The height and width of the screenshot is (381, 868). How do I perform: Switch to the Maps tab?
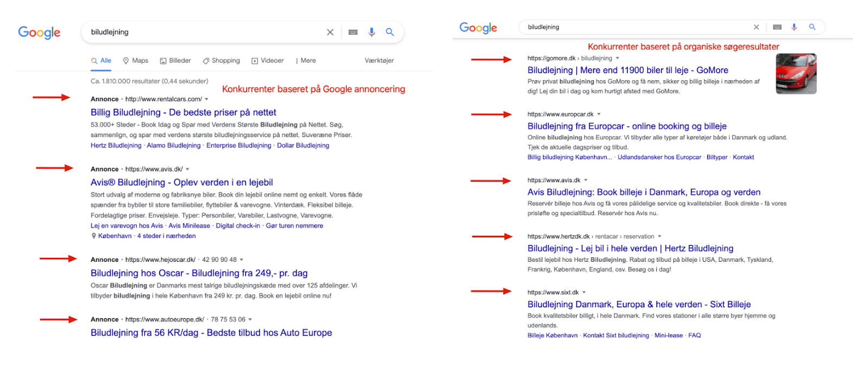pyautogui.click(x=136, y=61)
